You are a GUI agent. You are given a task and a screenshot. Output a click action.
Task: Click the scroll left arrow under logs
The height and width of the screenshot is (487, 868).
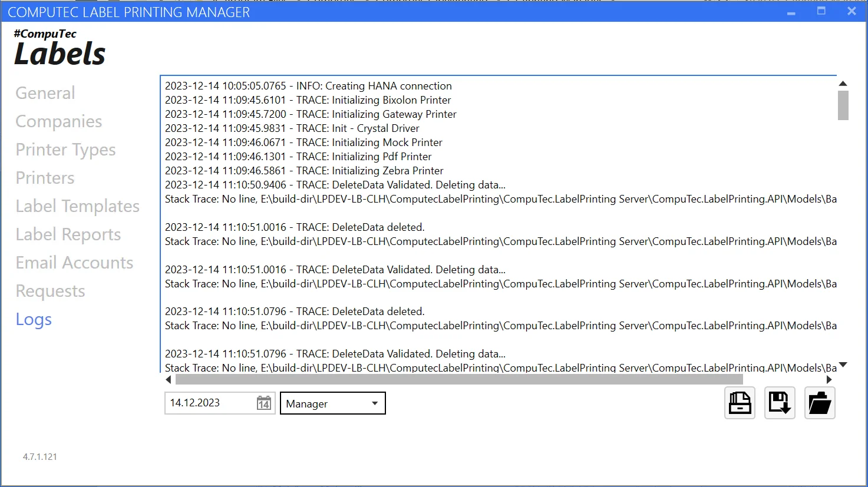tap(169, 380)
